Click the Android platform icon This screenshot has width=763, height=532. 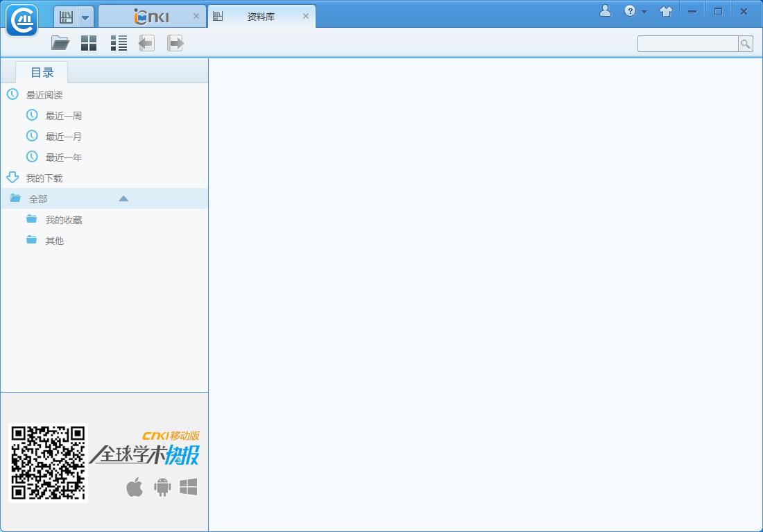click(x=162, y=487)
